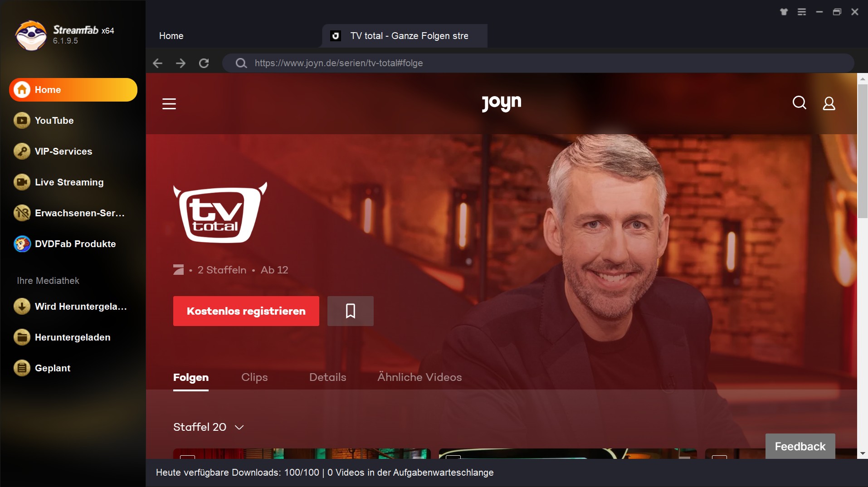The width and height of the screenshot is (868, 487).
Task: Click scrollbar up arrow
Action: point(863,78)
